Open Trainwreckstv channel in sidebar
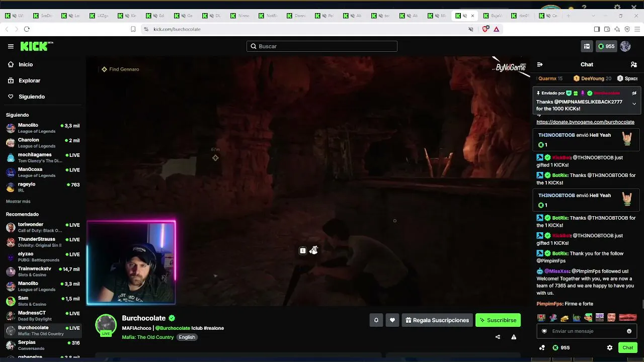 click(43, 272)
